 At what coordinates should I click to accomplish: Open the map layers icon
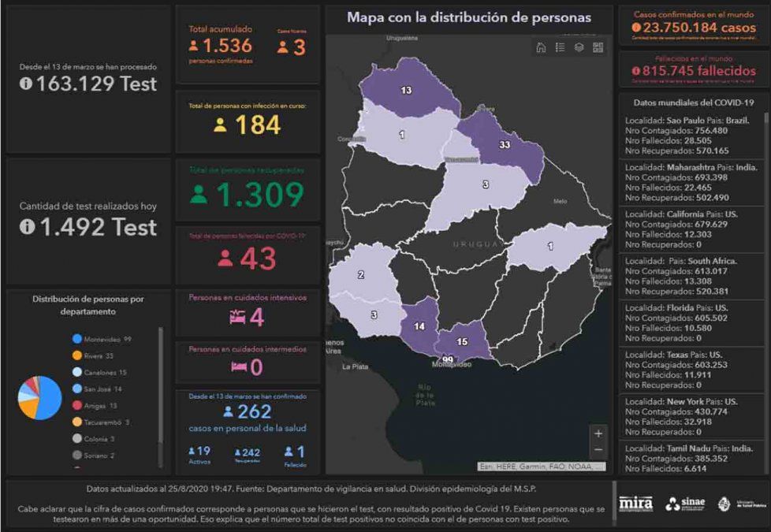579,47
